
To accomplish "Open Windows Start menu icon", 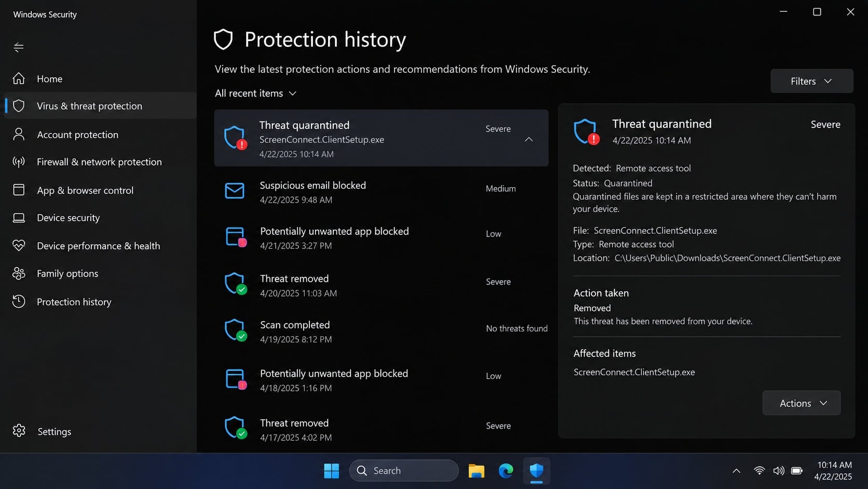I will click(331, 471).
